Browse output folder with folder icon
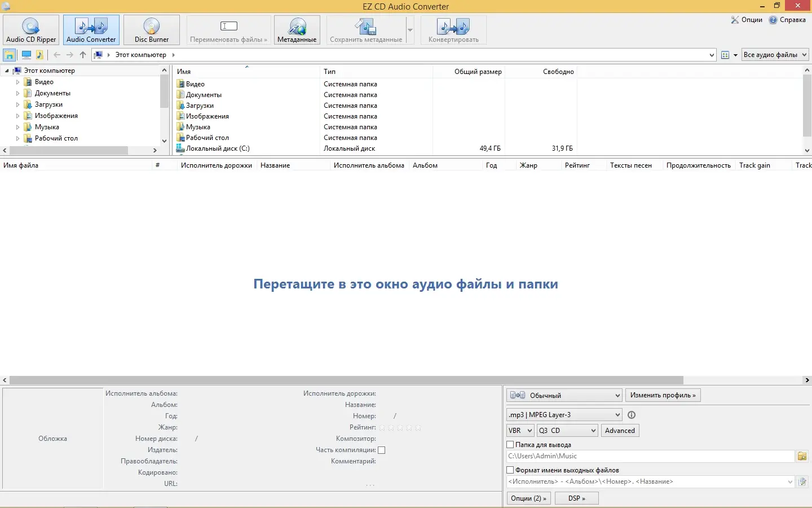Viewport: 812px width, 508px height. [802, 456]
